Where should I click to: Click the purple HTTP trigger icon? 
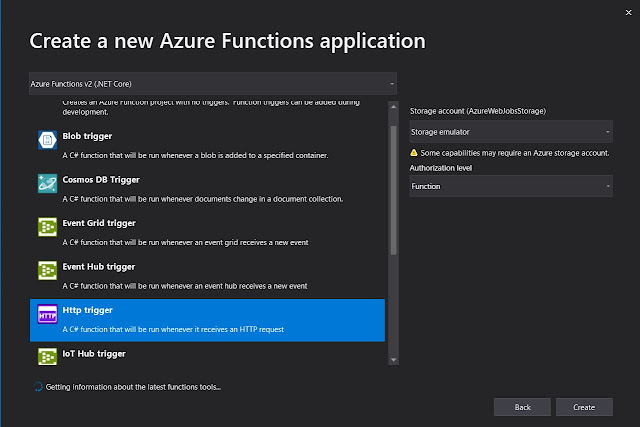click(47, 314)
